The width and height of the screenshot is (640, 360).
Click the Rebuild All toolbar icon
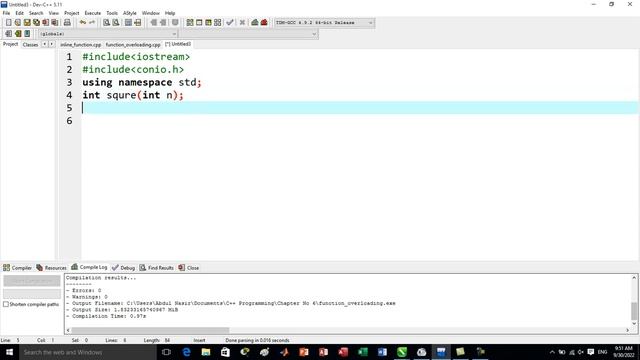coord(218,23)
